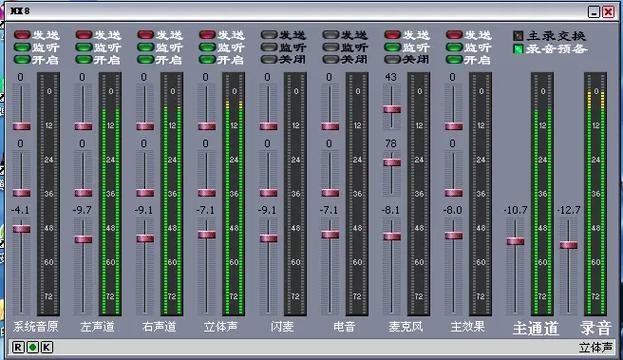Minimize the MX8 mixer window
The image size is (623, 360).
pos(594,12)
